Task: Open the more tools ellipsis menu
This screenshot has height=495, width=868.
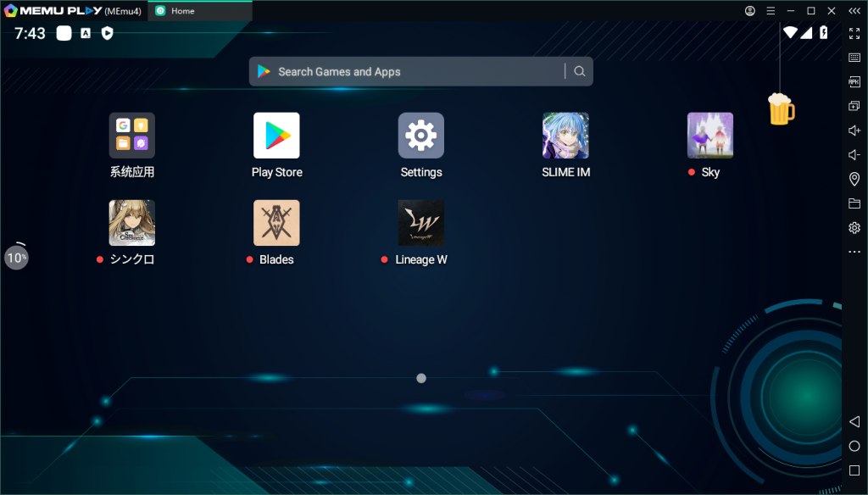Action: coord(854,251)
